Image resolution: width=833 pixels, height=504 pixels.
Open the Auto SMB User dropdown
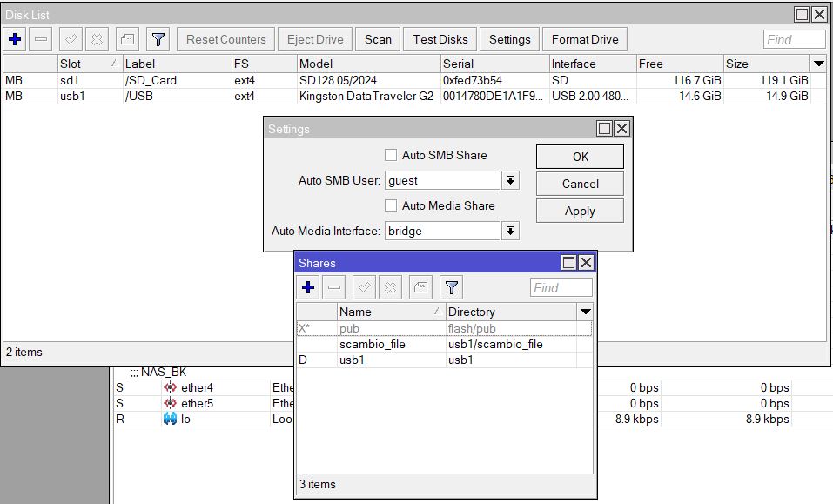(x=511, y=180)
